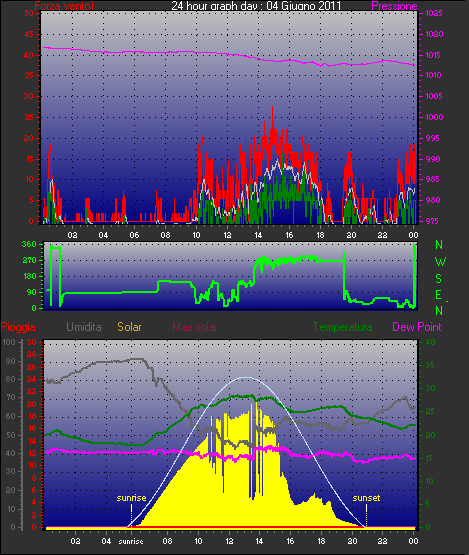The image size is (469, 555).
Task: Select the Temperatura legend label
Action: (342, 327)
